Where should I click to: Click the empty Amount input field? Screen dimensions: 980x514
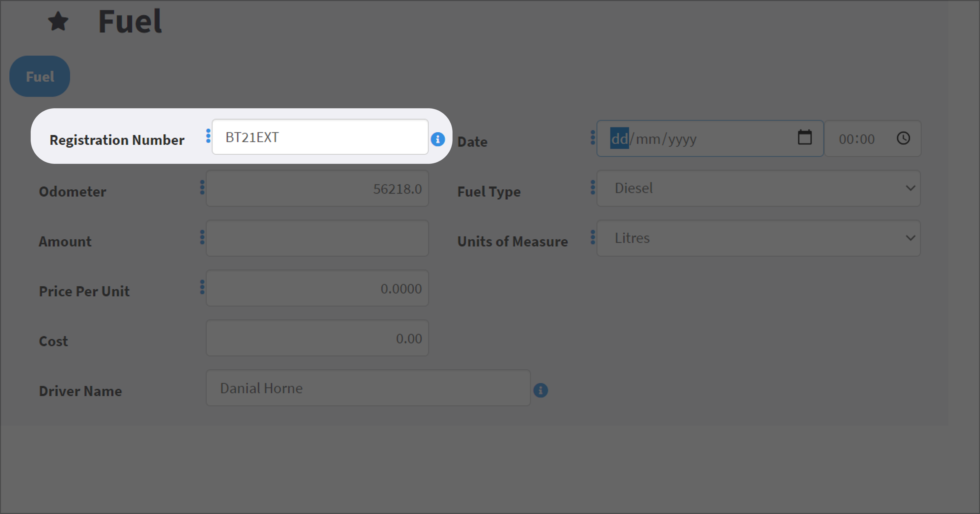pos(317,238)
